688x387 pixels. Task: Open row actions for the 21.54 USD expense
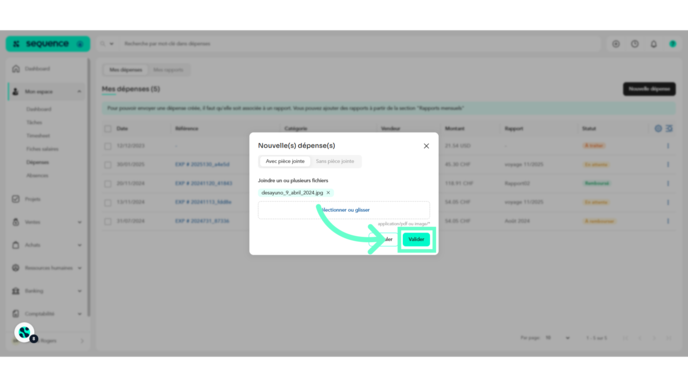[x=668, y=146]
